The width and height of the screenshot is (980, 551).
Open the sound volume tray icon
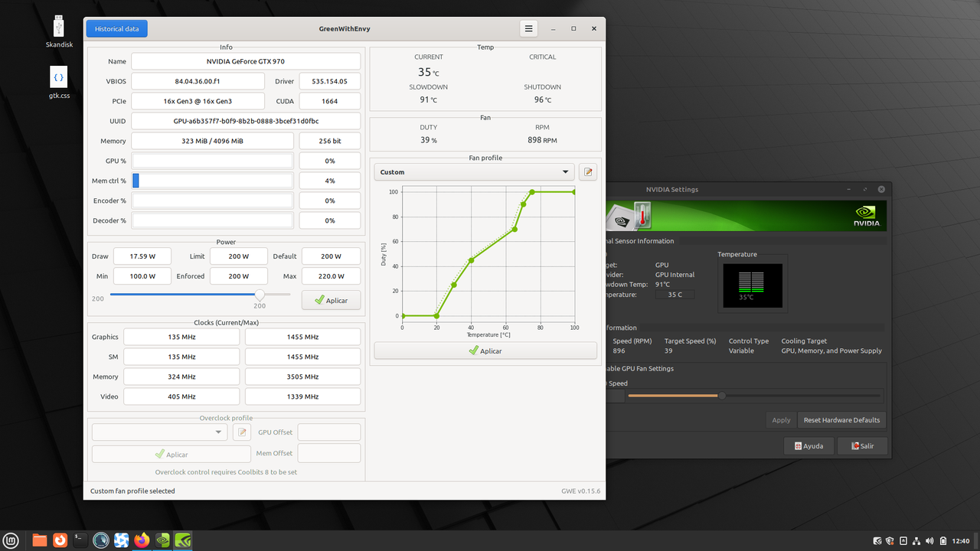929,541
